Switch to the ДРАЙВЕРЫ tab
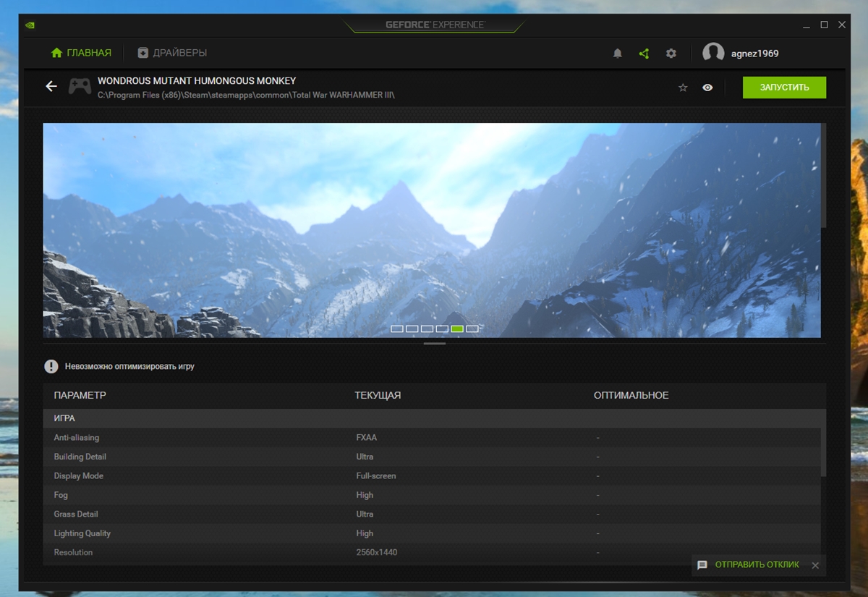The height and width of the screenshot is (597, 868). coord(172,53)
